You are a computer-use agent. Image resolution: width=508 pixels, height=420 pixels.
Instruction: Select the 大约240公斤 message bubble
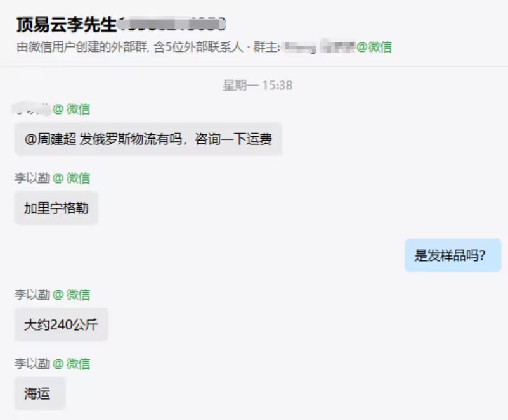61,324
